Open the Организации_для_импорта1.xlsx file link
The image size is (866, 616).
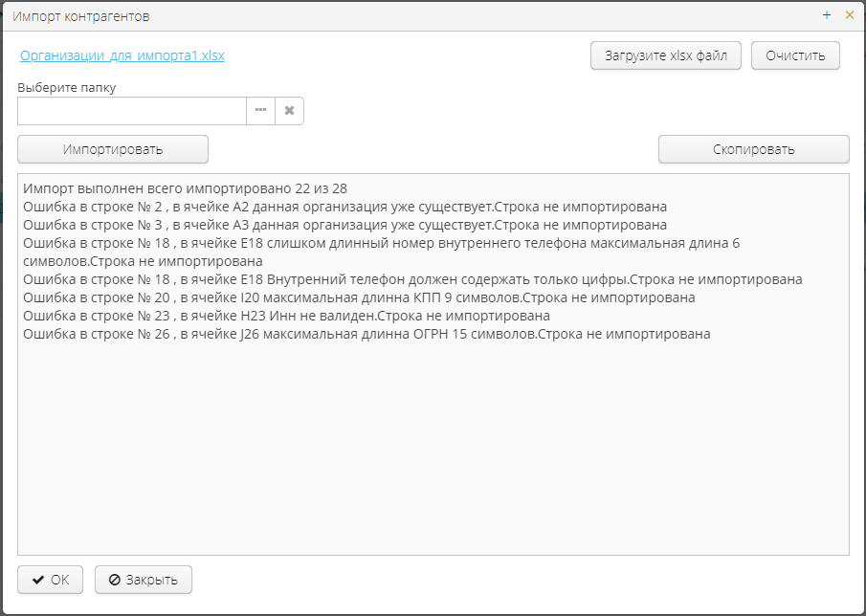[x=122, y=55]
